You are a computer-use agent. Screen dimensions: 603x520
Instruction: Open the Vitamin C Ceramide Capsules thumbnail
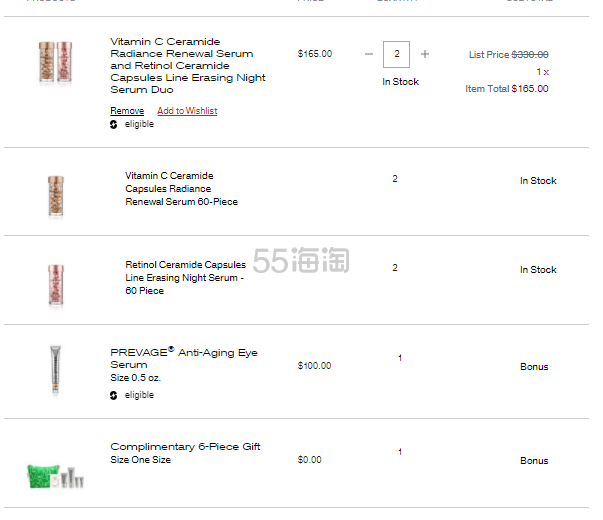coord(56,196)
